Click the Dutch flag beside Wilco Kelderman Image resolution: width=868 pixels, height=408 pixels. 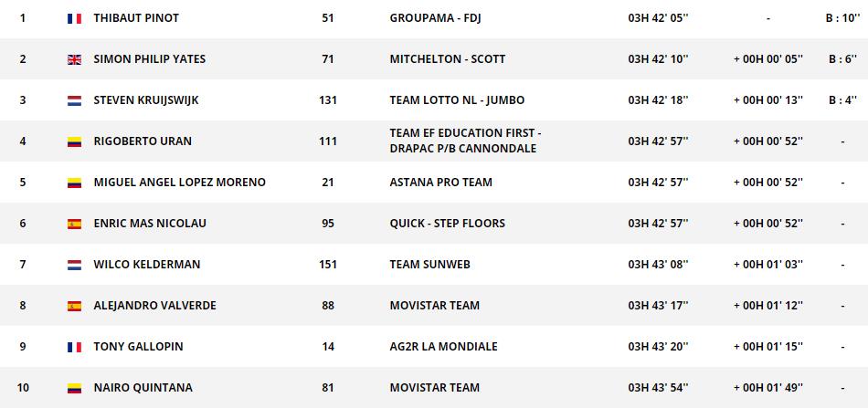pos(75,265)
